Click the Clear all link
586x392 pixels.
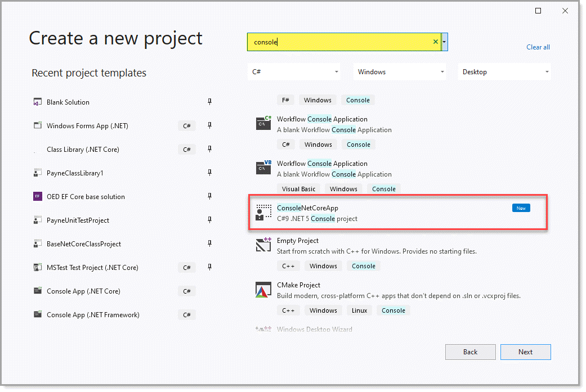(538, 47)
